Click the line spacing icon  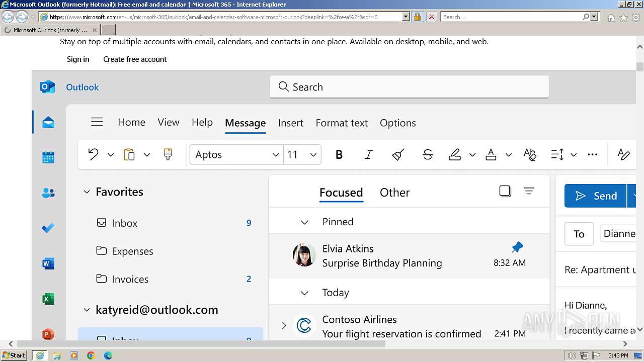click(557, 154)
